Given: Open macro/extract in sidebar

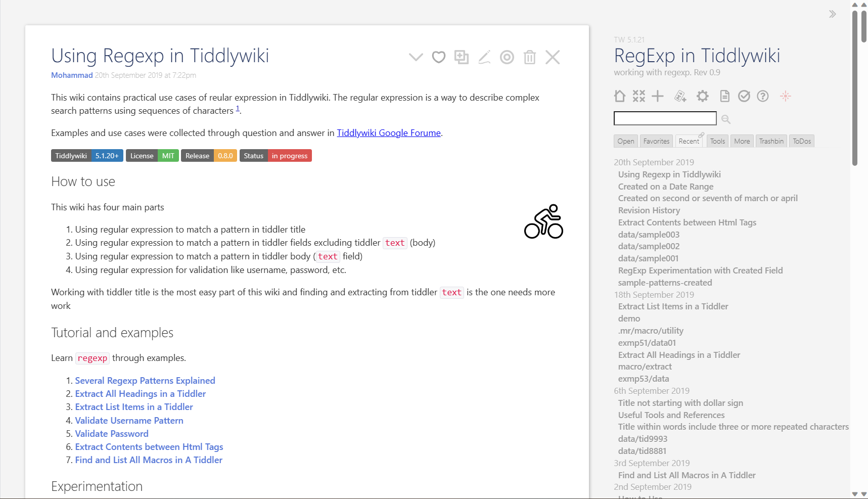Looking at the screenshot, I should pos(645,367).
